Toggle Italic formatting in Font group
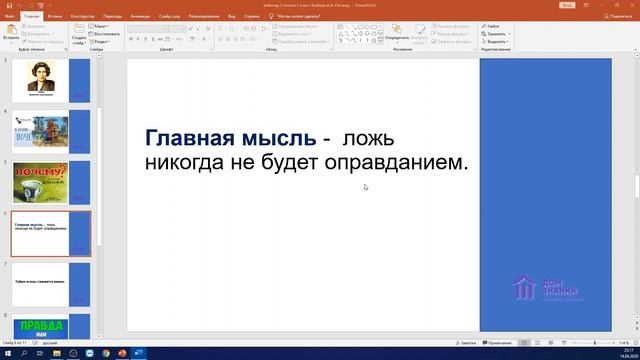This screenshot has height=360, width=640. pyautogui.click(x=138, y=39)
